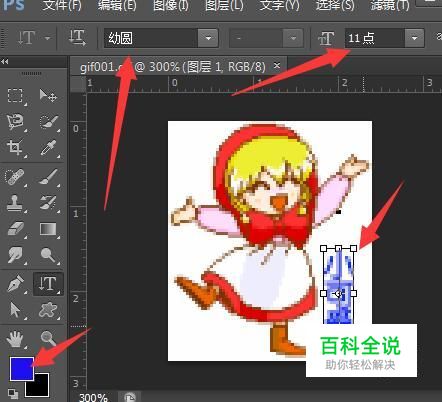This screenshot has height=402, width=442.
Task: Select the Polygonal Lasso tool
Action: click(x=15, y=122)
